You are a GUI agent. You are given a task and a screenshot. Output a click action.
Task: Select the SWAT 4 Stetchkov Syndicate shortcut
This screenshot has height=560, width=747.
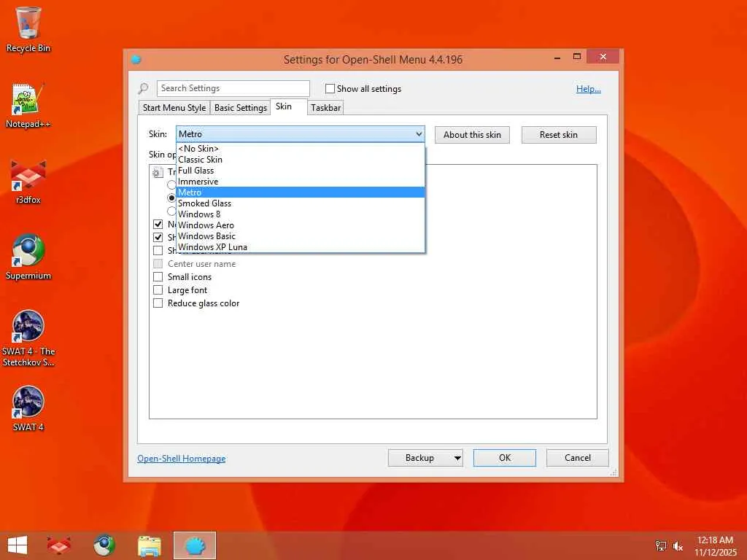pyautogui.click(x=28, y=338)
